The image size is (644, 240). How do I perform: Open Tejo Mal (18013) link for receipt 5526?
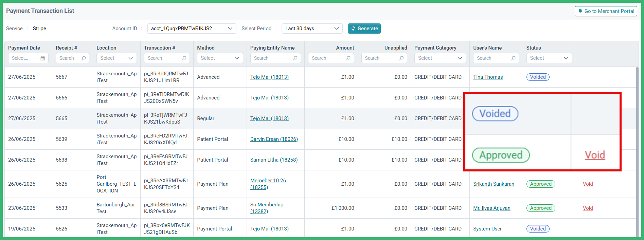269,229
